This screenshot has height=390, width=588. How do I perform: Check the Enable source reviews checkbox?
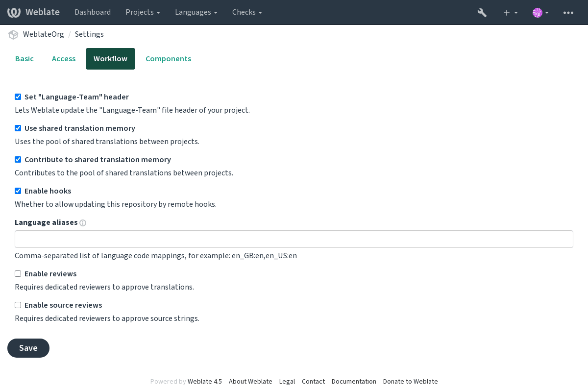click(18, 305)
